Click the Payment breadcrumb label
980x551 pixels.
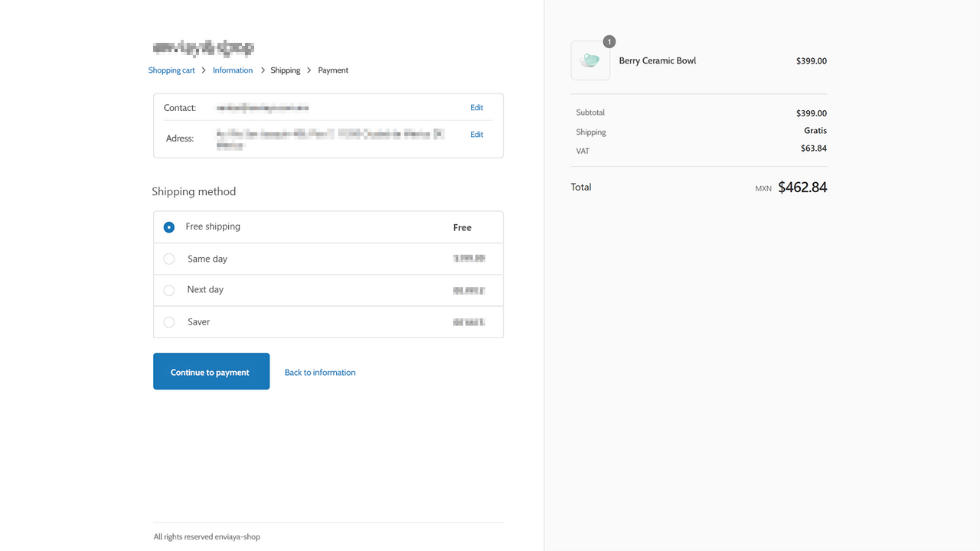click(332, 70)
